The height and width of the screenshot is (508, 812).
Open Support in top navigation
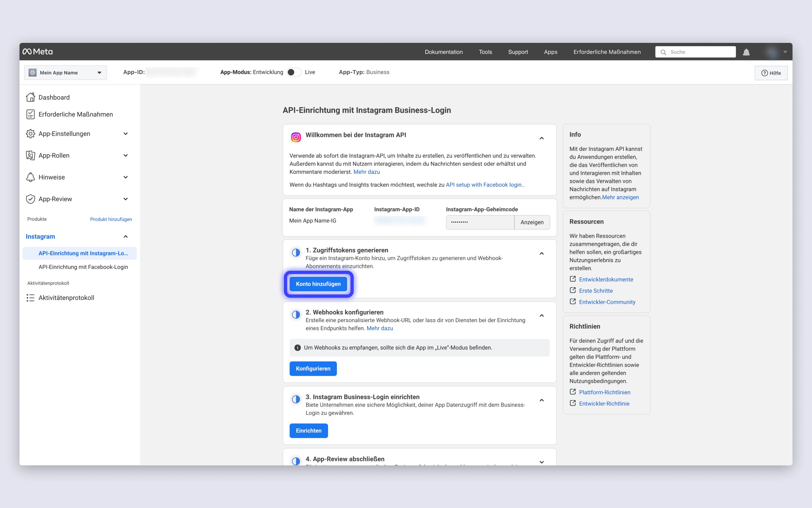point(518,52)
